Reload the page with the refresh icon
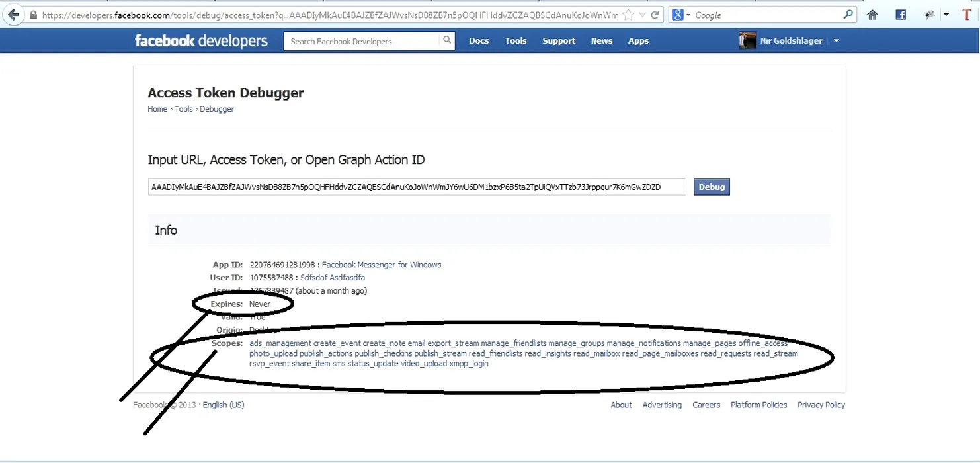Screen dimensions: 980x463 pos(655,15)
